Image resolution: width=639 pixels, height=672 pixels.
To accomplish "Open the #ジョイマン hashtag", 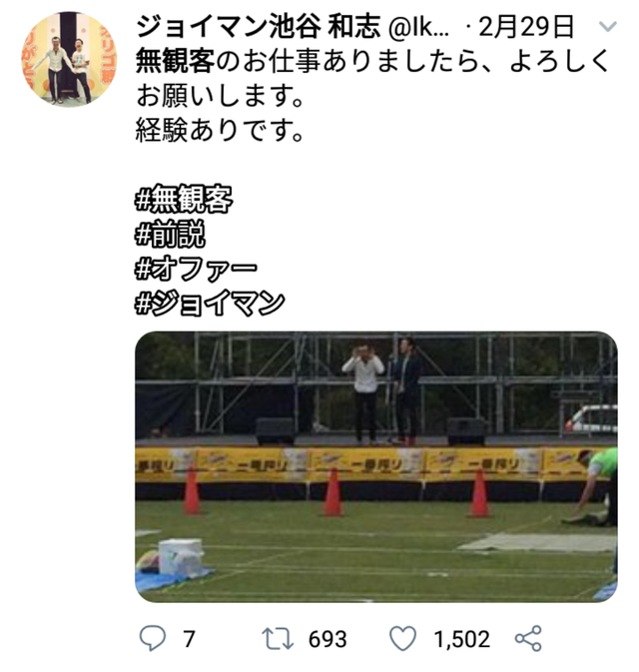I will pos(210,304).
